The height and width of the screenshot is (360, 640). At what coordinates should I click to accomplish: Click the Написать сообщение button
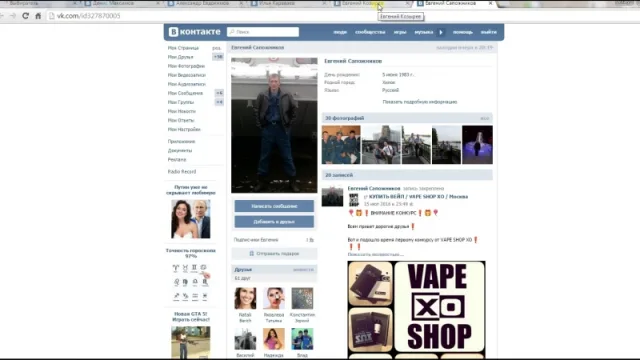pyautogui.click(x=274, y=206)
